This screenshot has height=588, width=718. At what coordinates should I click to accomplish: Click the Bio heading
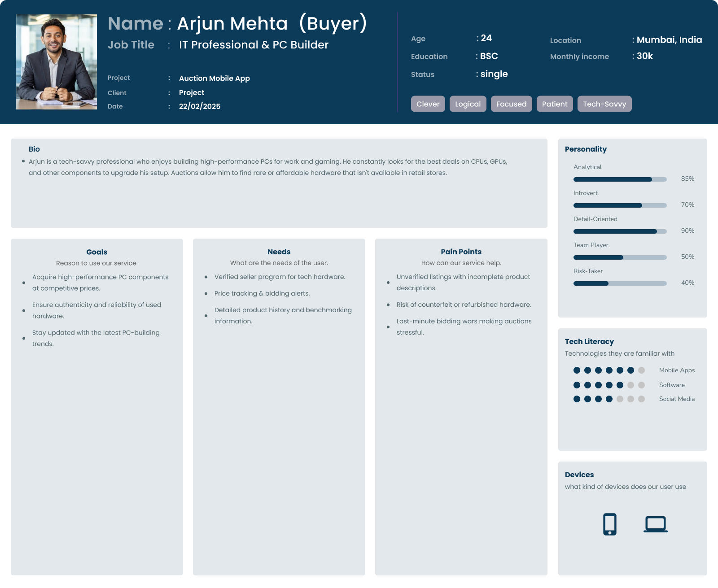click(34, 149)
